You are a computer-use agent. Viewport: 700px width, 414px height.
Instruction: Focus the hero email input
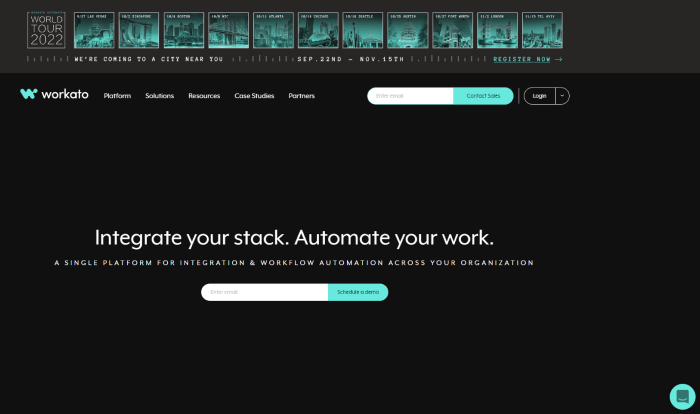[x=264, y=292]
